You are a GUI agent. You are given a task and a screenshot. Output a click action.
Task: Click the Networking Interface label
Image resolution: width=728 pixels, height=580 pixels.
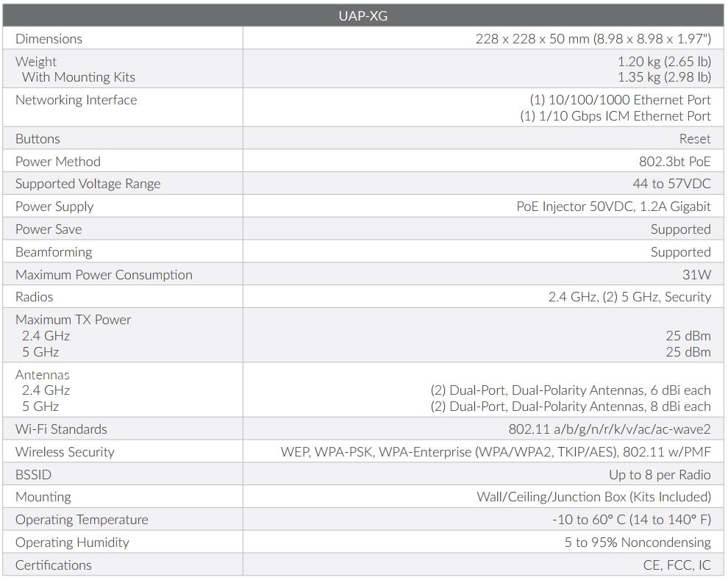(76, 100)
